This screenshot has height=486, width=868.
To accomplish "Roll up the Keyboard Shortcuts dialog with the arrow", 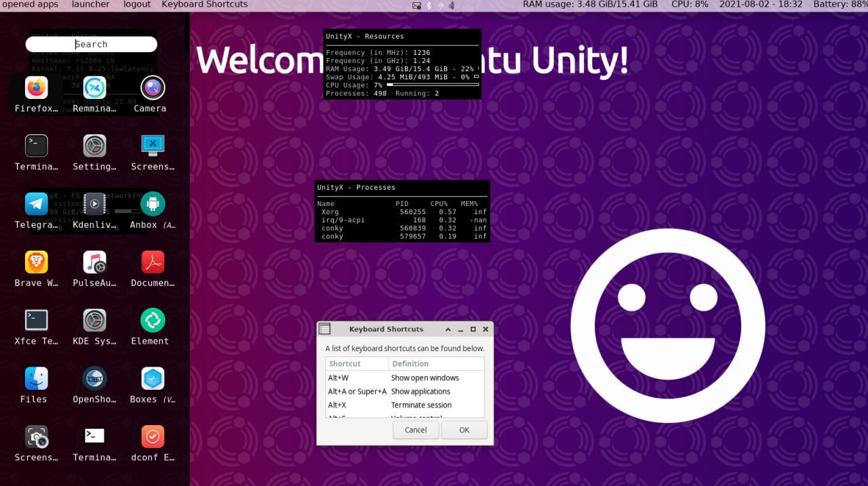I will tap(448, 329).
